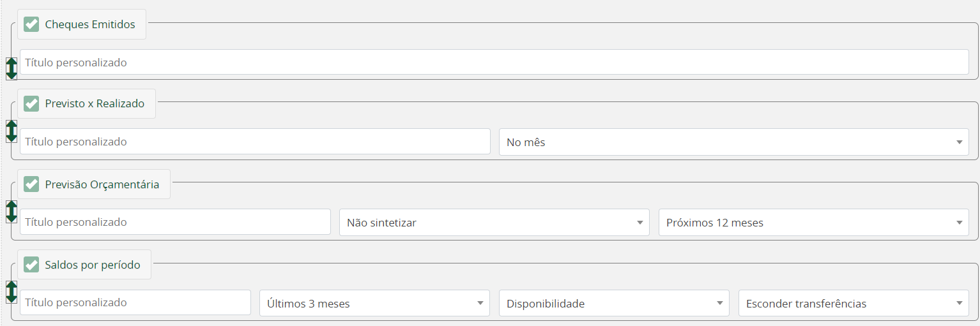Open the 'Esconder transferências' dropdown
The height and width of the screenshot is (326, 980).
pos(854,303)
